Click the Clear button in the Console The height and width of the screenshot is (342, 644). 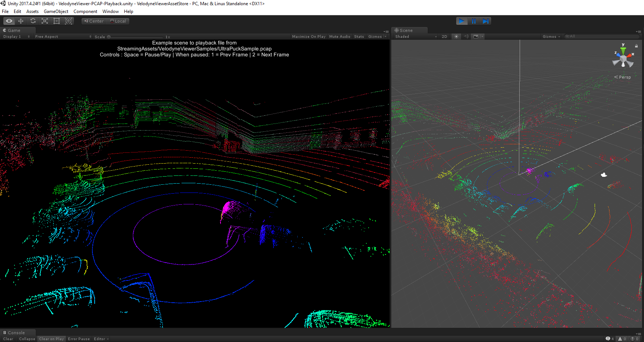(8, 339)
